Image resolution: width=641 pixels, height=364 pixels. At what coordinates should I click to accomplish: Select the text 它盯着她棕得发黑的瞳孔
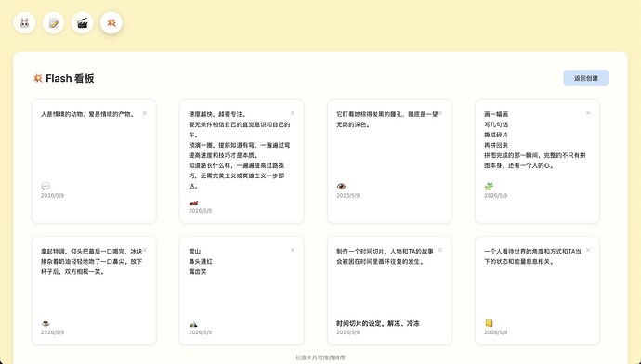pyautogui.click(x=371, y=114)
